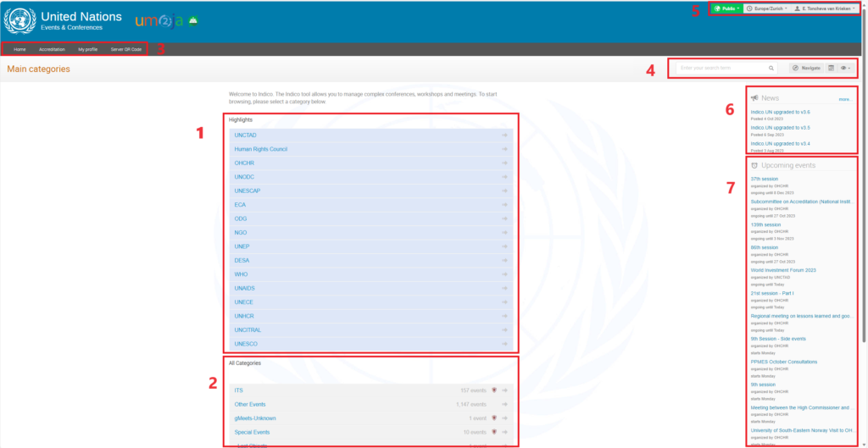Viewport: 868px width, 448px height.
Task: Open news 'Indico.UN upgraded to v3.6'
Action: point(781,113)
